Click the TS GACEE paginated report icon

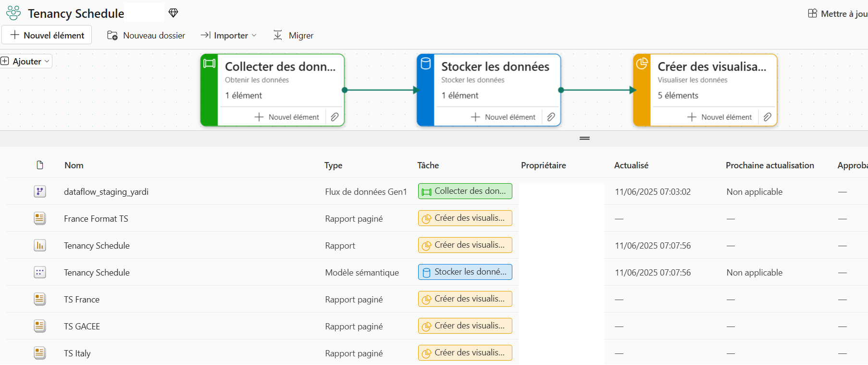(x=40, y=326)
